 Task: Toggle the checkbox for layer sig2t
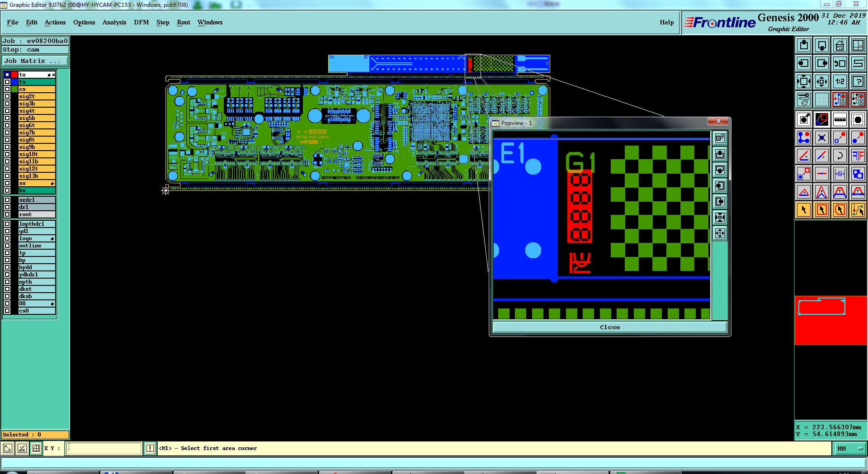[x=7, y=96]
